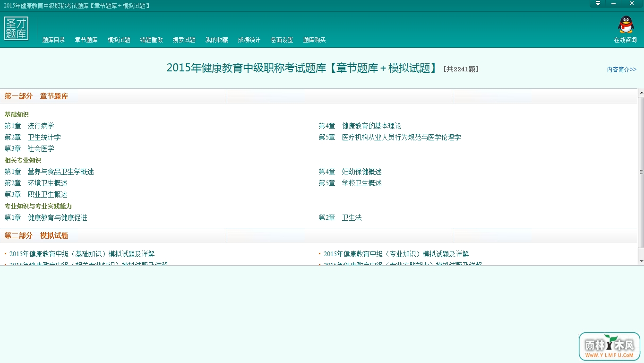Image resolution: width=644 pixels, height=363 pixels.
Task: Open 第1章 营养与食品卫生学概述
Action: (49, 172)
